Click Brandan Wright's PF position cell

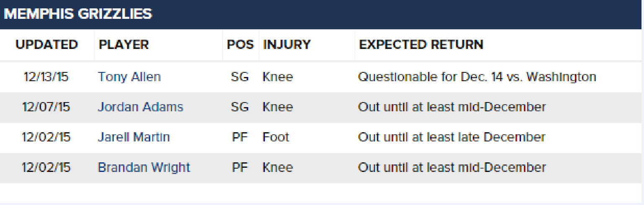[x=240, y=167]
